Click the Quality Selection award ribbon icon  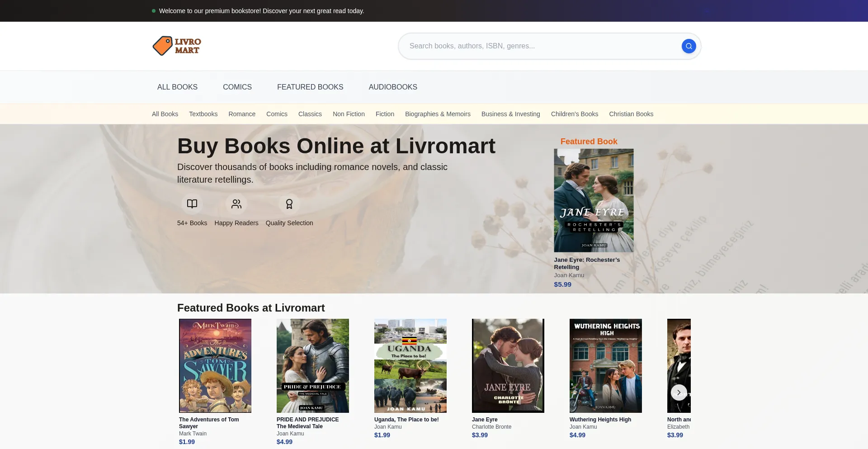[x=289, y=204]
